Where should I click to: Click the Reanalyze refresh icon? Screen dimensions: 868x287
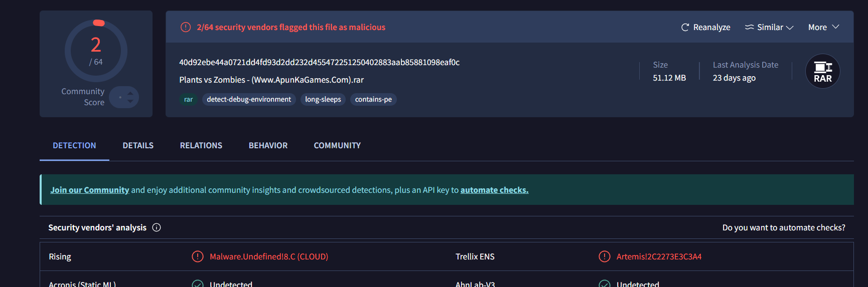(685, 28)
